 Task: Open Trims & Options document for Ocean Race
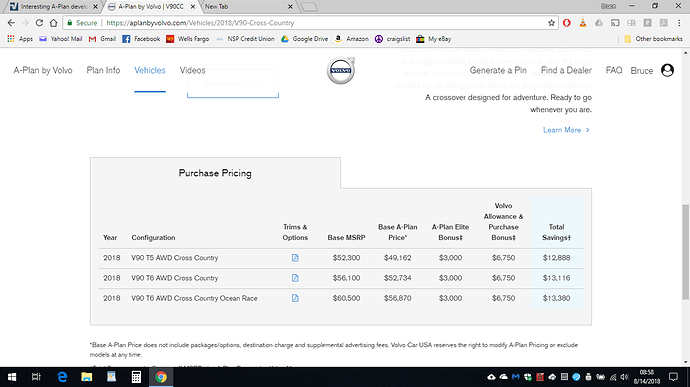click(x=295, y=299)
